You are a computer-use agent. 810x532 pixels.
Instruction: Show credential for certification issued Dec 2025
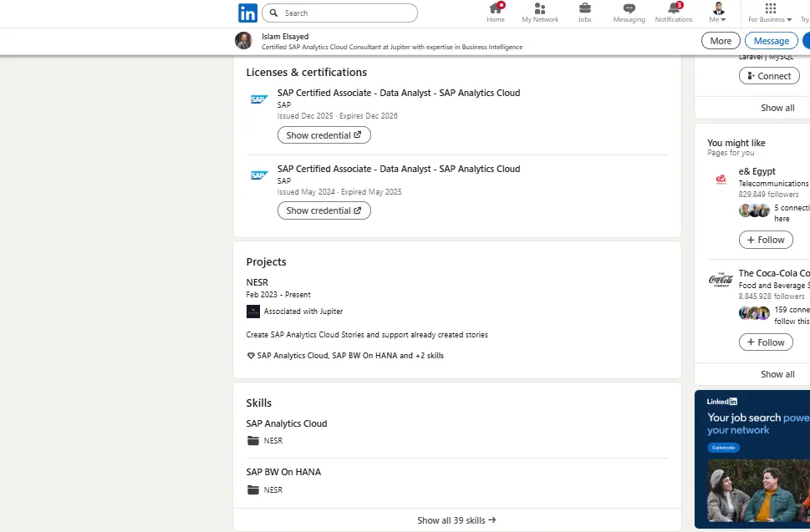coord(323,135)
